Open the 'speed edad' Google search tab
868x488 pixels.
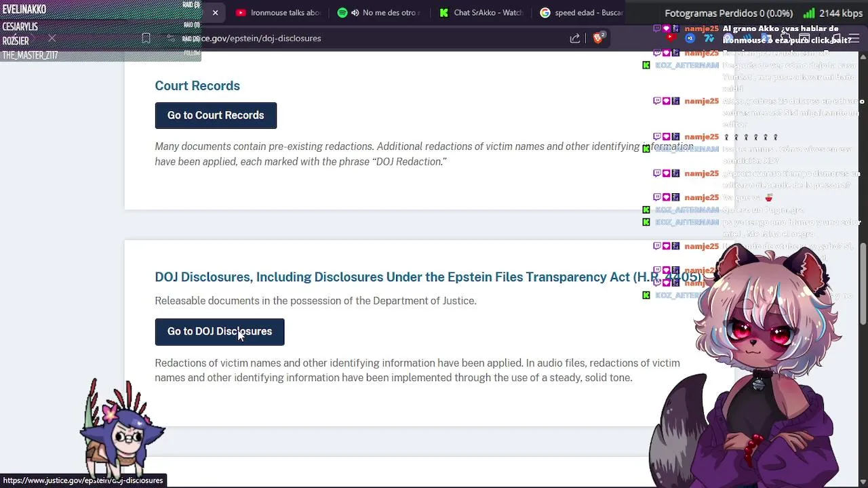click(582, 12)
